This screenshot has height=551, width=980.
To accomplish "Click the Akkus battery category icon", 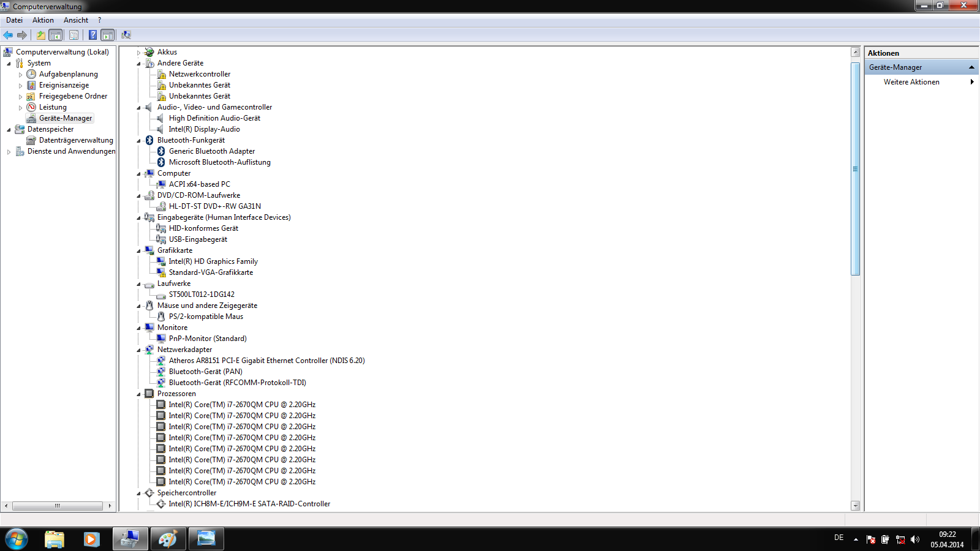I will pos(149,52).
